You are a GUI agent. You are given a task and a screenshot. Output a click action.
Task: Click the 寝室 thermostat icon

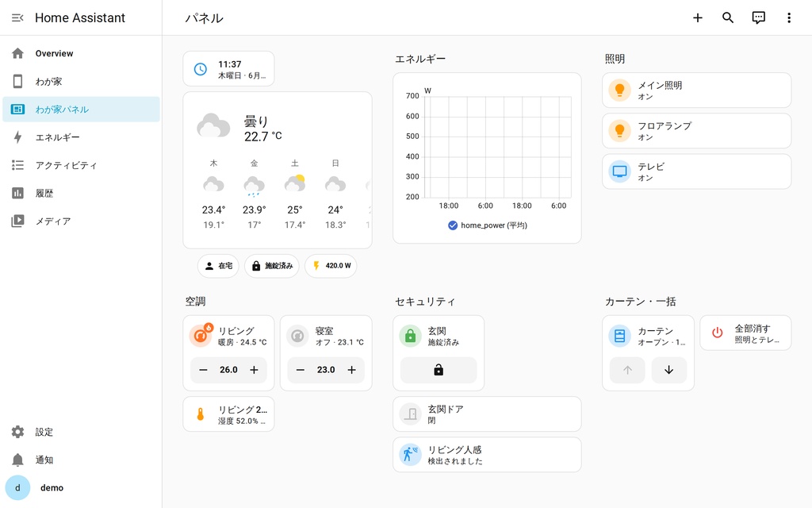(297, 336)
